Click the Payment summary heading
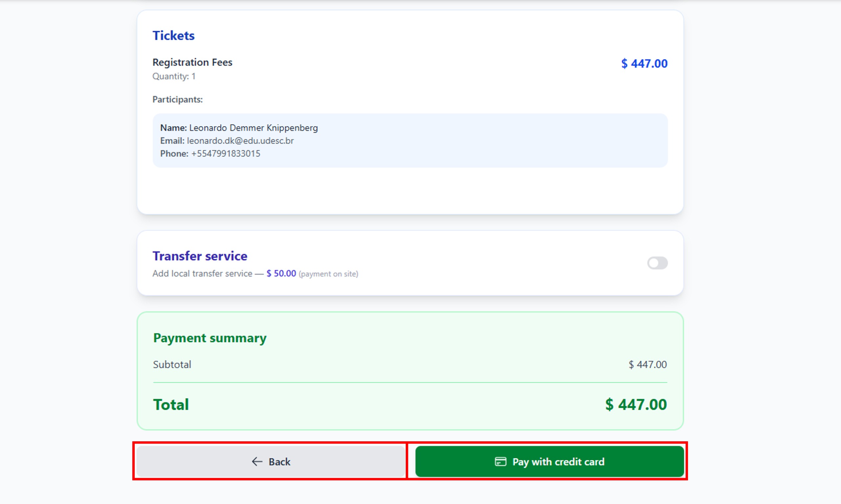This screenshot has height=504, width=841. pos(210,338)
